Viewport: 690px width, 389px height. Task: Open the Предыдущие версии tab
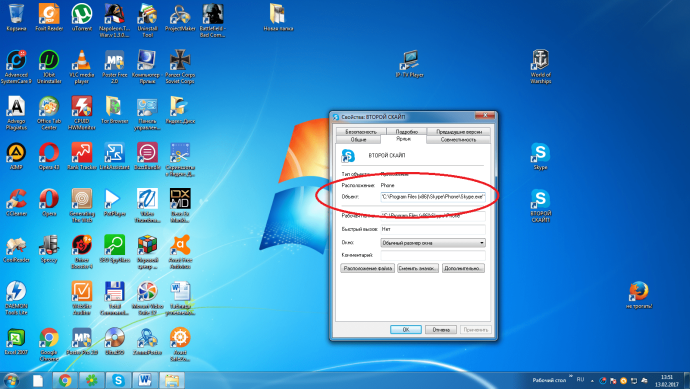point(459,132)
